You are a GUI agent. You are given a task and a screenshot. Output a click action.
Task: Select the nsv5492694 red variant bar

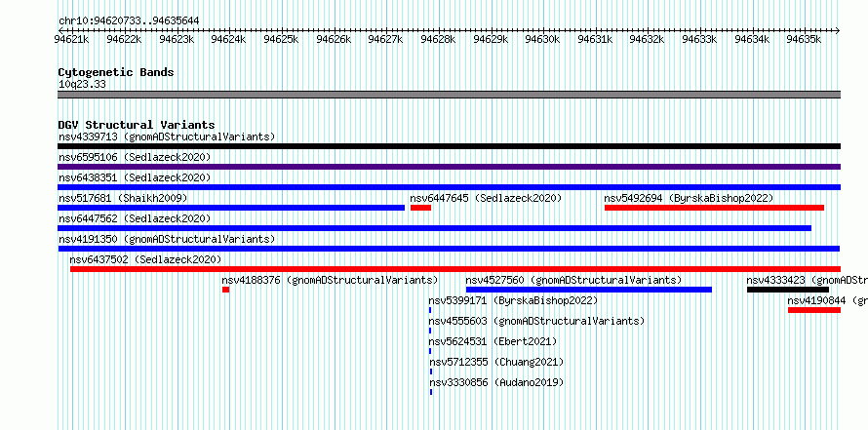(714, 208)
